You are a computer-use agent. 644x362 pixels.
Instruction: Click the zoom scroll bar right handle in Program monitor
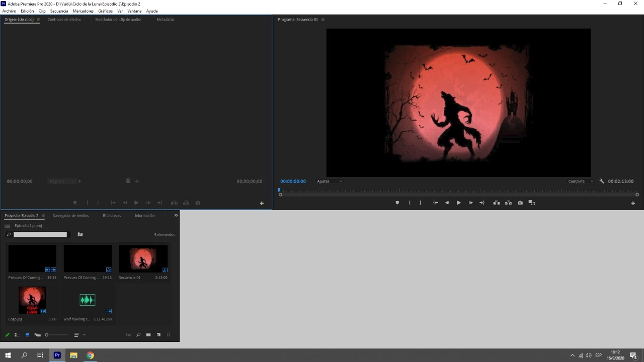637,195
